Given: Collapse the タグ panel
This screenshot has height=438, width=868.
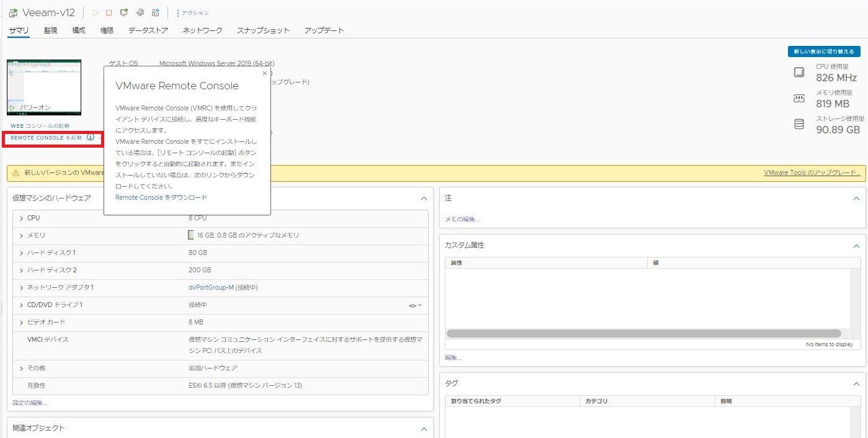Looking at the screenshot, I should (x=856, y=384).
